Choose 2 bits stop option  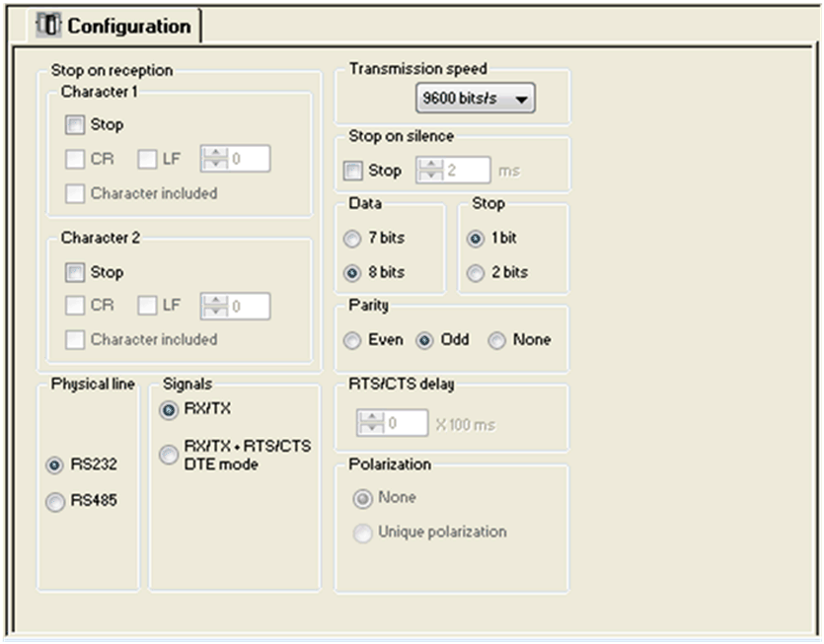tap(476, 273)
